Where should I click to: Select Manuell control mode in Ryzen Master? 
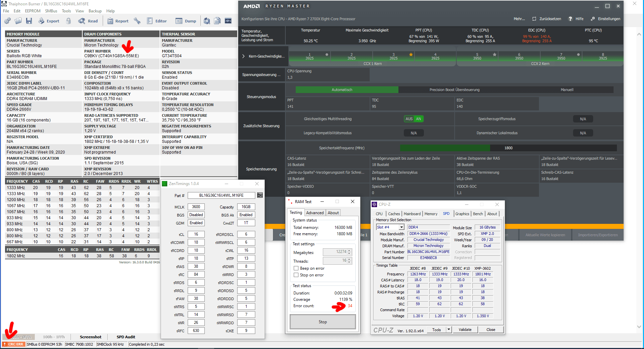tap(567, 90)
